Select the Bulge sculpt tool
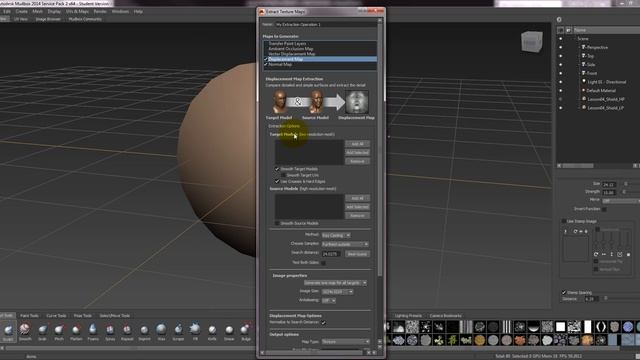The height and width of the screenshot is (360, 640). (x=246, y=331)
